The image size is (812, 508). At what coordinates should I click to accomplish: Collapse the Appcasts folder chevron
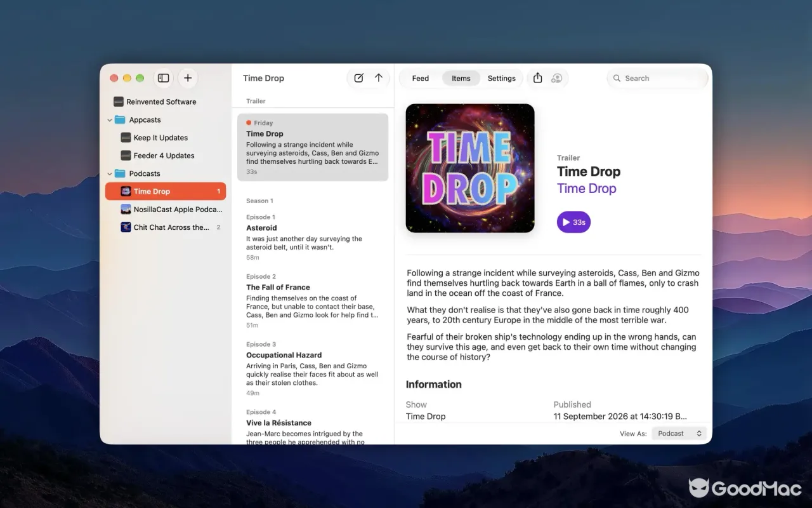(x=110, y=120)
